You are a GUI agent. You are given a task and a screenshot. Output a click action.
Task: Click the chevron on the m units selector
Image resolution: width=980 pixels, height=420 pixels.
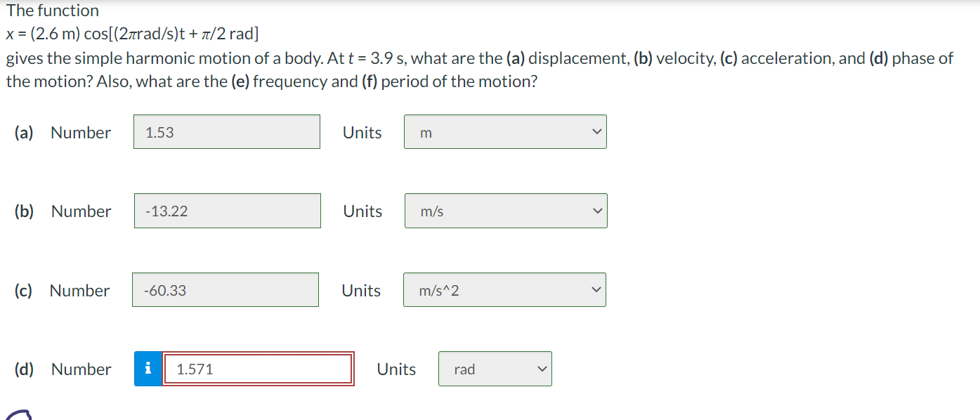pos(596,131)
